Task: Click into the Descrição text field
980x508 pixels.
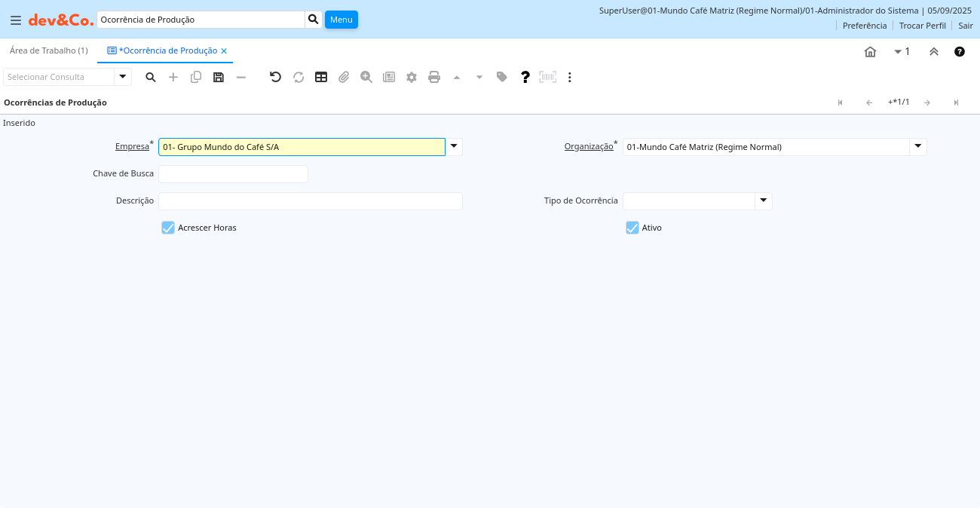Action: click(310, 201)
